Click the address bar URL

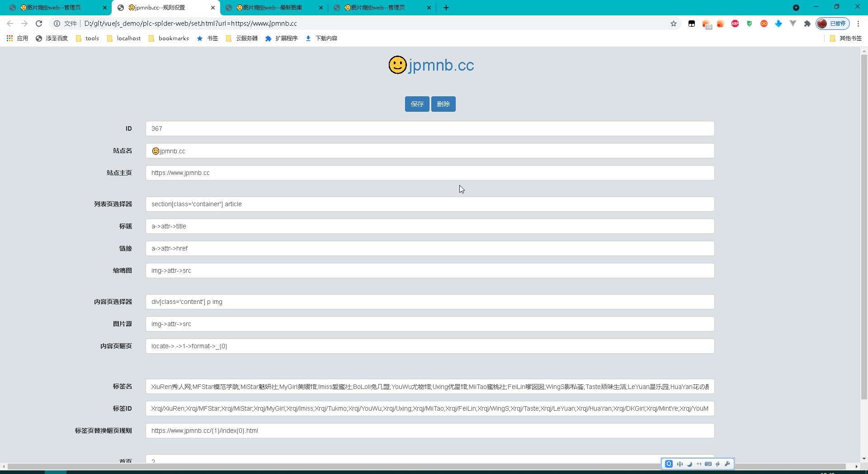pyautogui.click(x=190, y=24)
